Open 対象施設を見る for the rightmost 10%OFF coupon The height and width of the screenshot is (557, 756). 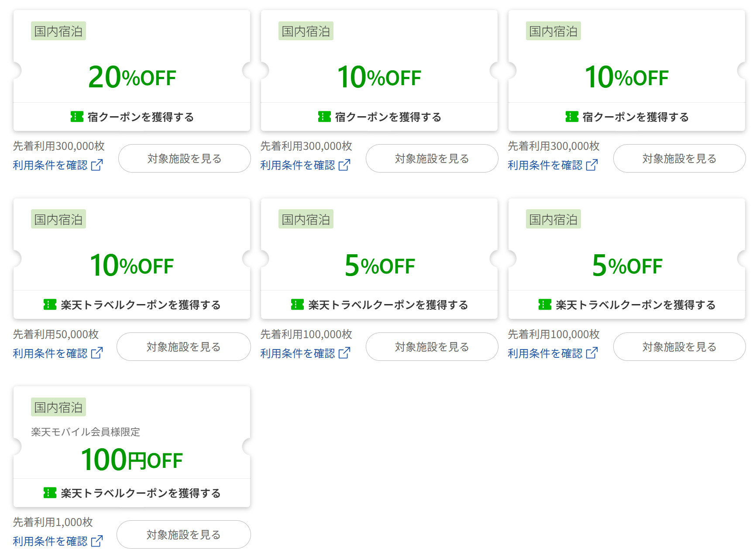click(679, 159)
